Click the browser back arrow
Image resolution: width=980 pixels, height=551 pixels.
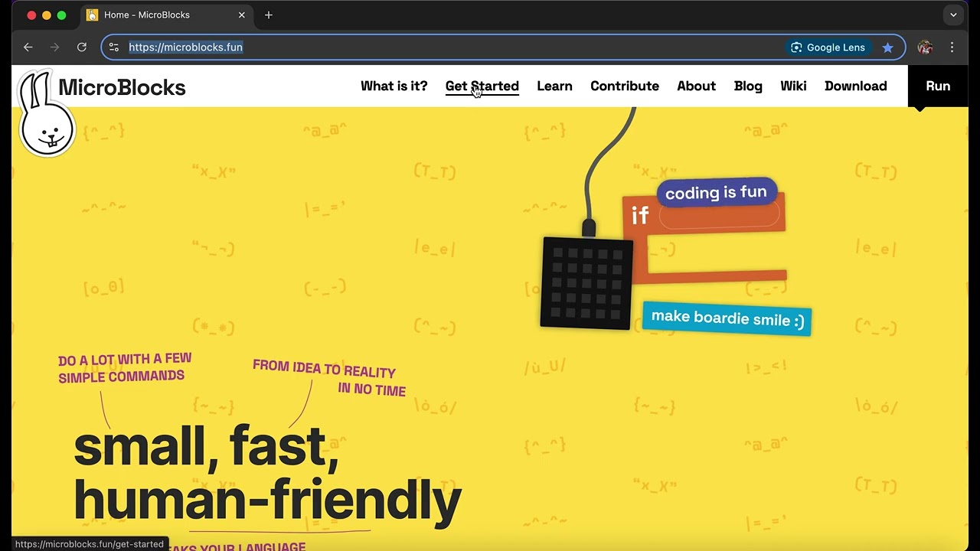coord(28,47)
